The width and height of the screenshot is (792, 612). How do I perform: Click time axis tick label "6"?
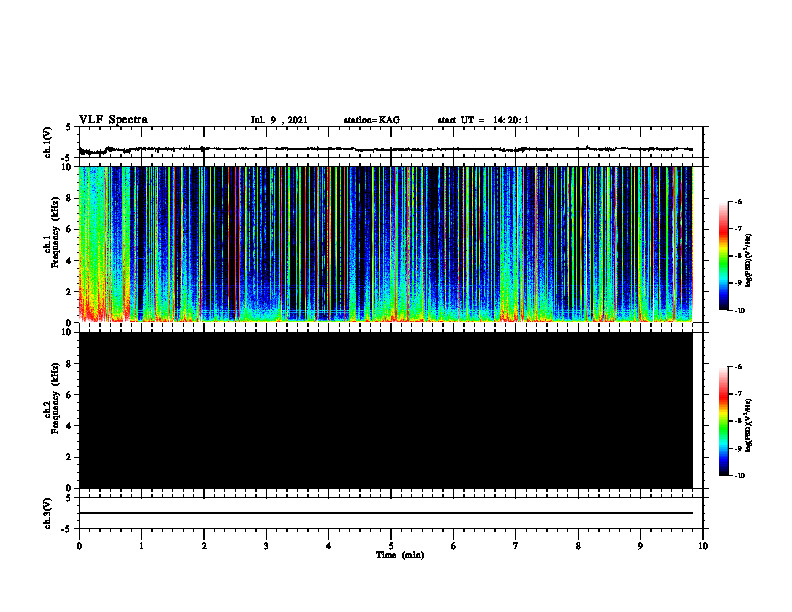coord(454,546)
